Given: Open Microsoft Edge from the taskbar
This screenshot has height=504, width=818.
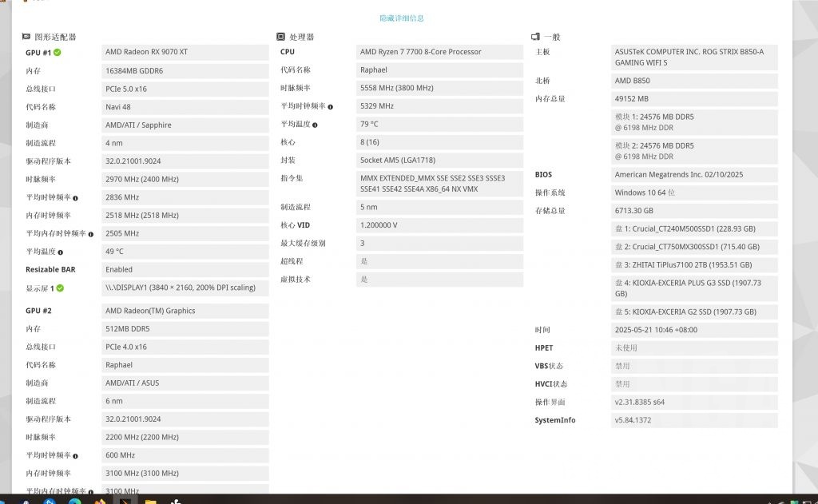Looking at the screenshot, I should [x=73, y=501].
